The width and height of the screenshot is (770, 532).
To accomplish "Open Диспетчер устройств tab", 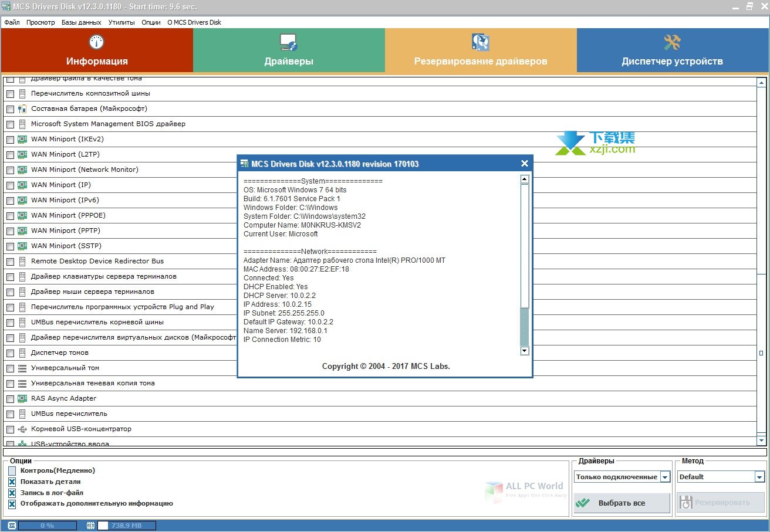I will [x=673, y=50].
